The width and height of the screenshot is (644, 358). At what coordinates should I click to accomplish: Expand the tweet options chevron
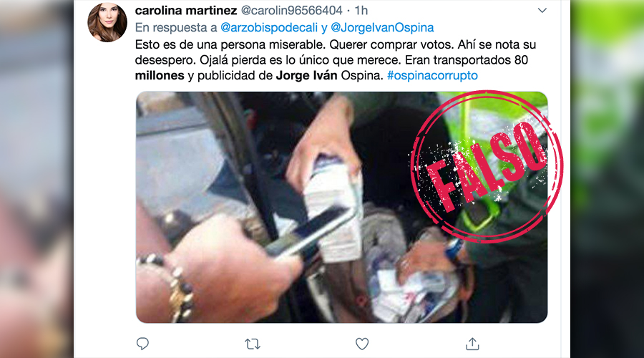pyautogui.click(x=542, y=10)
